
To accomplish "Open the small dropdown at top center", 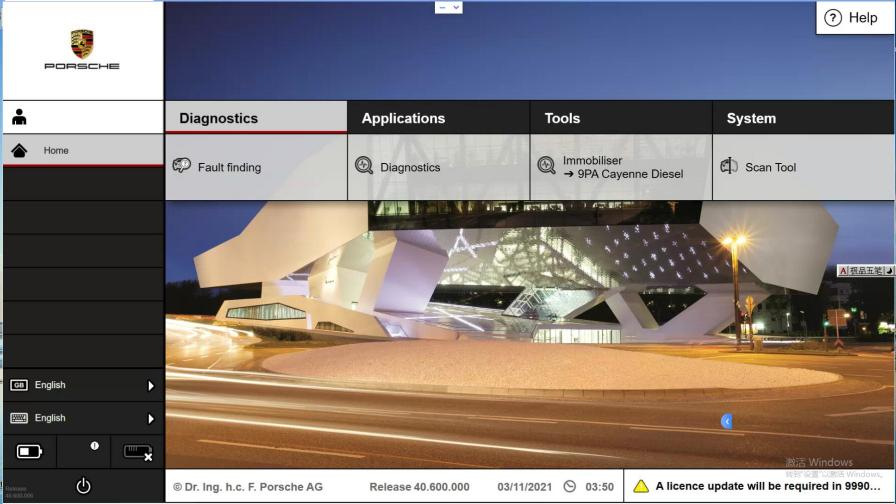I will tap(448, 7).
